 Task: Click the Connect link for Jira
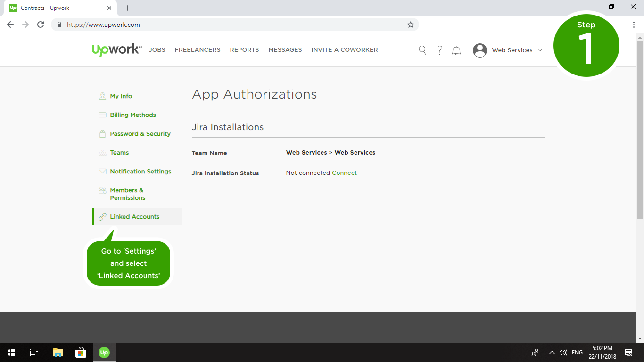344,173
